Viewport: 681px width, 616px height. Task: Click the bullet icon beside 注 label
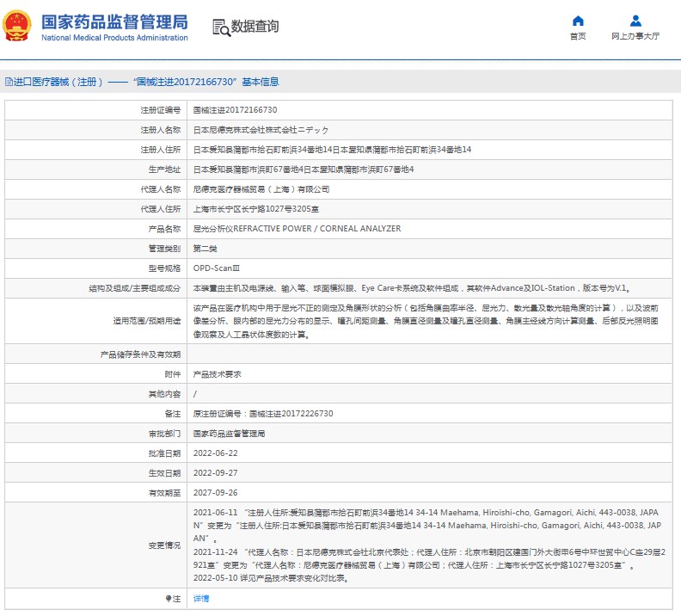169,599
